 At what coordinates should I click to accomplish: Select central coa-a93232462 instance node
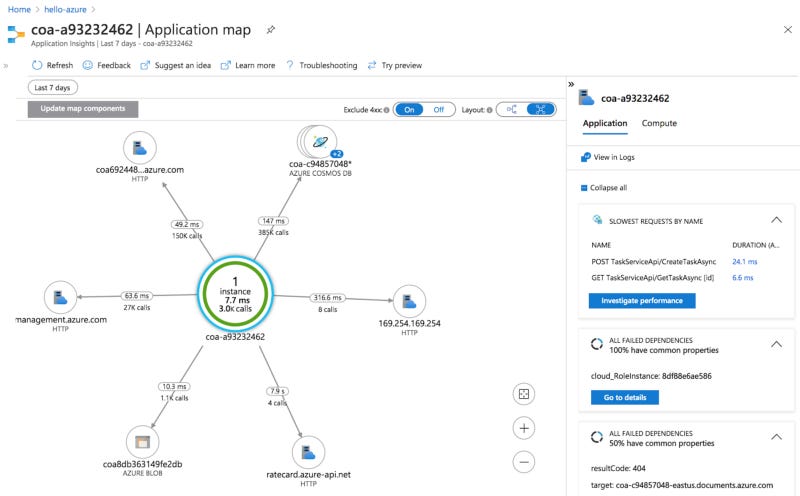(235, 295)
